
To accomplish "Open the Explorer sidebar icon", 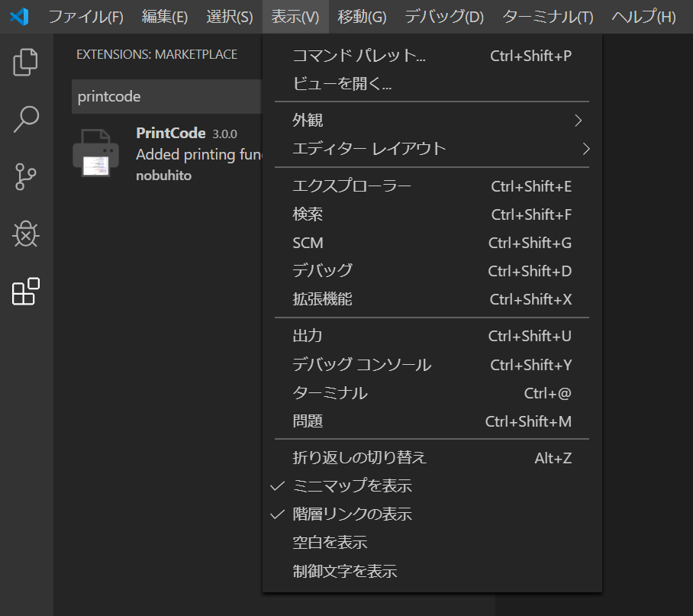I will pyautogui.click(x=25, y=63).
